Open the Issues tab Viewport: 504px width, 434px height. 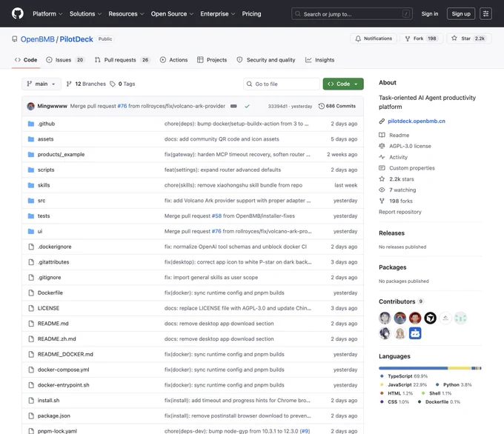[x=65, y=60]
